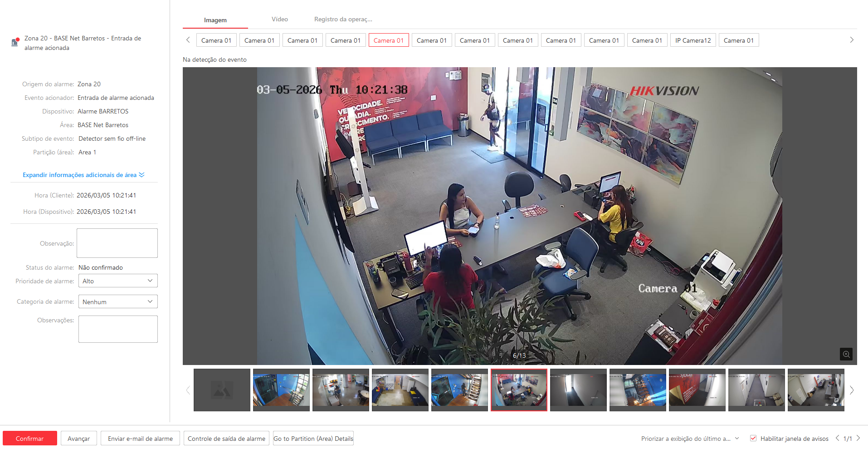Open Categoria de alarme dropdown
The height and width of the screenshot is (449, 868).
[x=117, y=302]
